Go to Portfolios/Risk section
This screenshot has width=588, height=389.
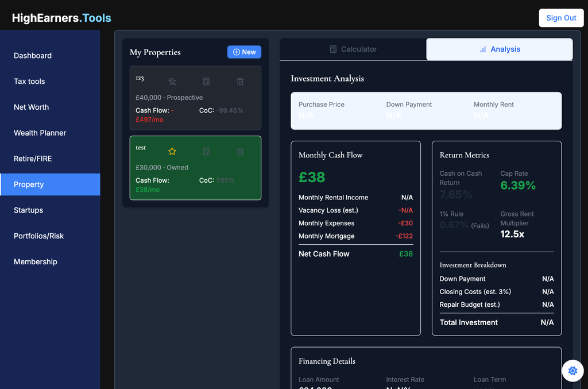click(39, 236)
